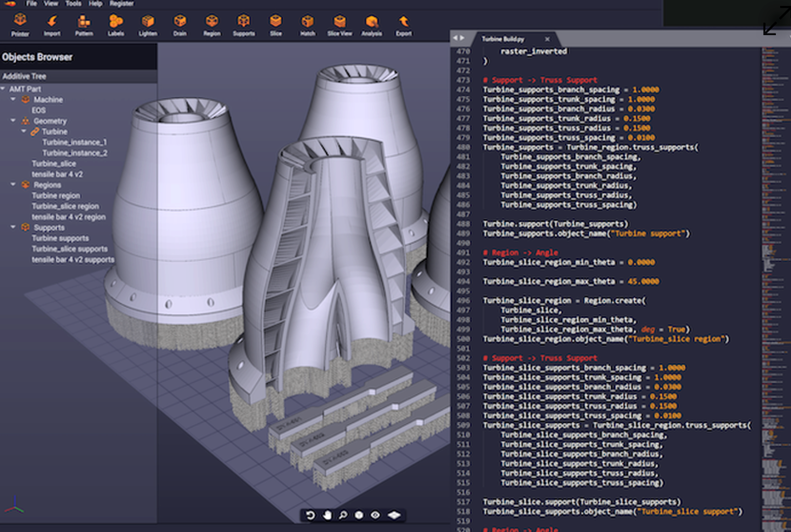Open the Hatch tool
Viewport: 791px width, 532px height.
click(x=307, y=25)
